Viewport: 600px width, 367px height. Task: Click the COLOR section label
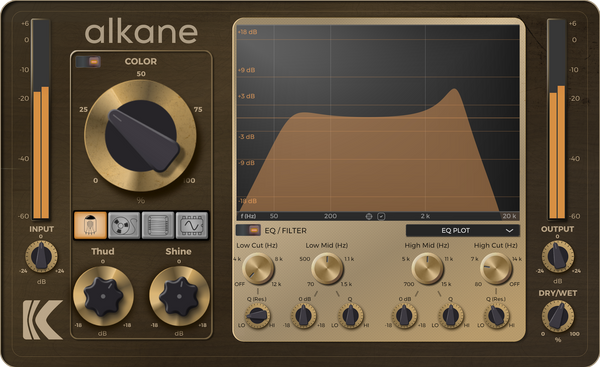click(x=141, y=61)
